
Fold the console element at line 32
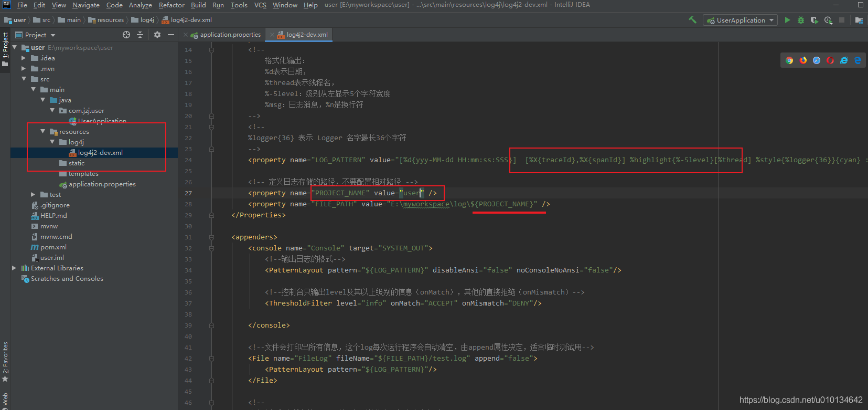coord(211,248)
